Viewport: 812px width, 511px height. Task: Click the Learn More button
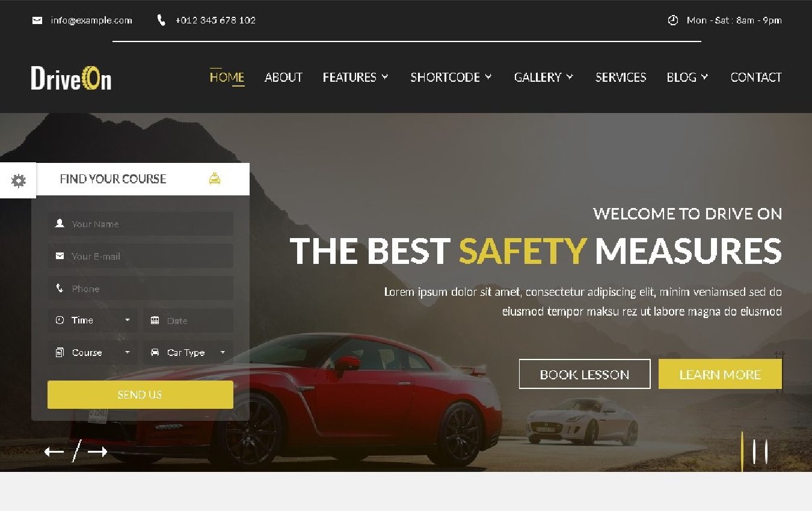tap(720, 375)
